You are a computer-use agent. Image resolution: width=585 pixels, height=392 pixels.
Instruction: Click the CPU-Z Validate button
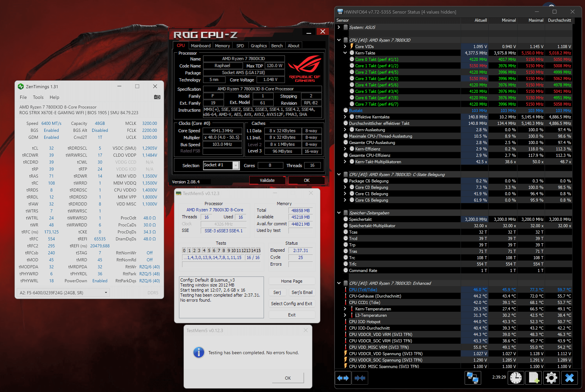tap(267, 180)
